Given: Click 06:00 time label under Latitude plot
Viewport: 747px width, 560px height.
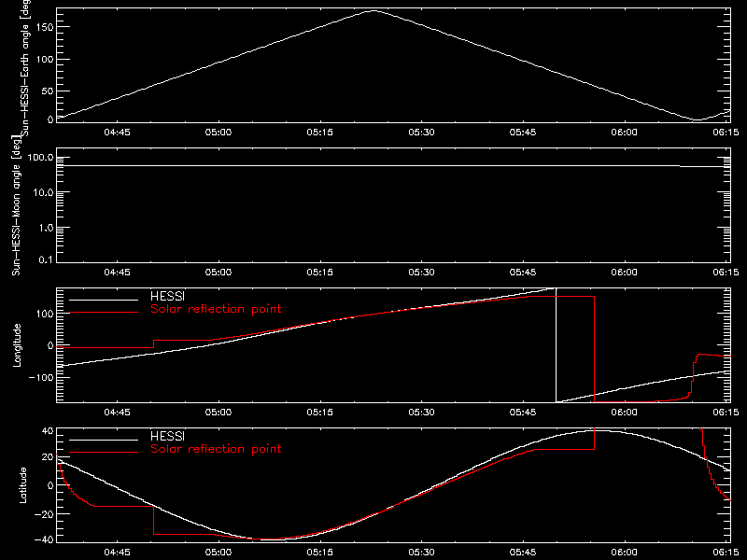Looking at the screenshot, I should coord(625,552).
